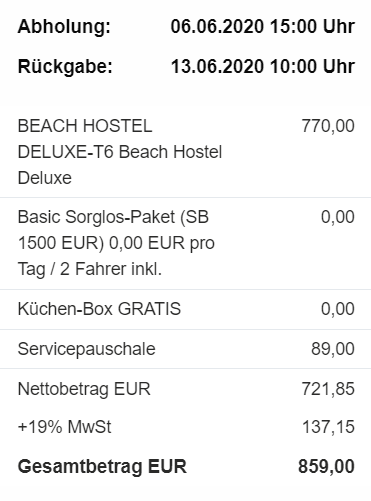Click the 770,00 vehicle price

pos(328,126)
